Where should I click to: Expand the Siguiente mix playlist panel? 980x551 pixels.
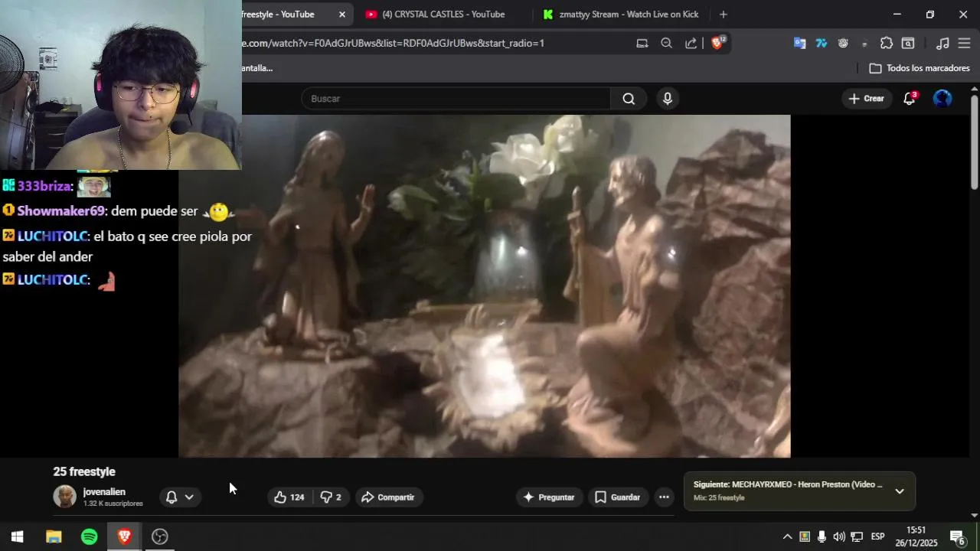[900, 491]
